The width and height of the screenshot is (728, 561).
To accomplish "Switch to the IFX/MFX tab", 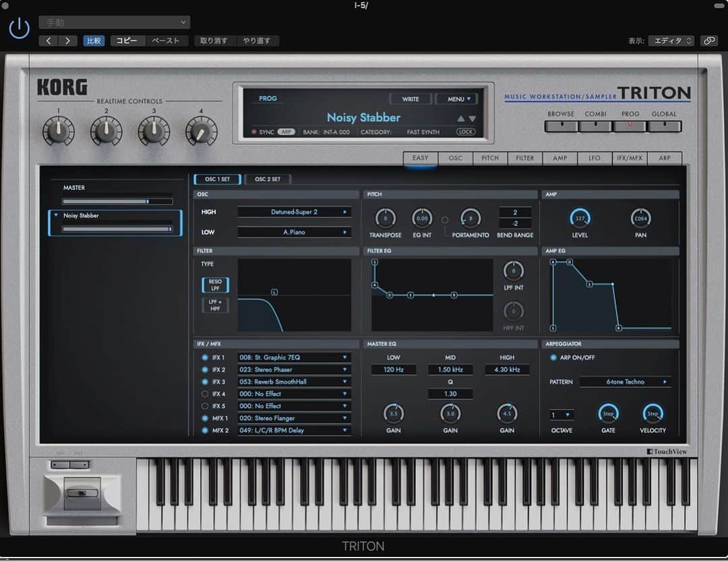I will 630,158.
